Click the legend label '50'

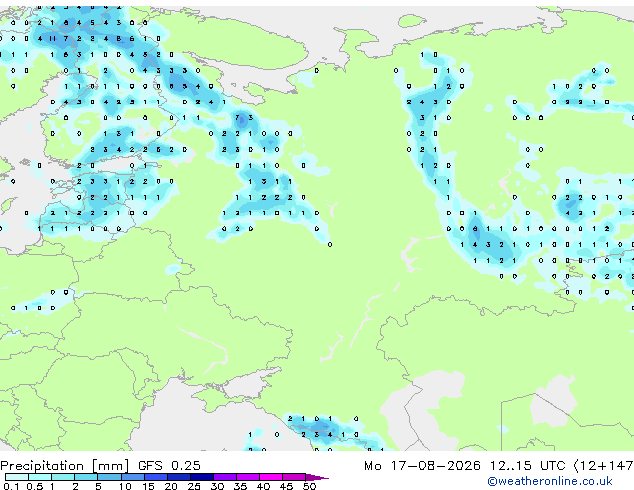309,486
